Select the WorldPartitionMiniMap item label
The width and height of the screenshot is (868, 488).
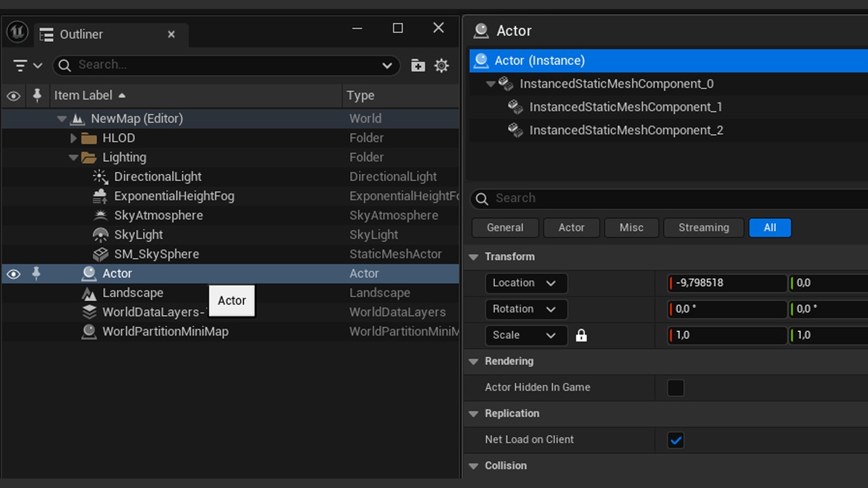(x=165, y=332)
